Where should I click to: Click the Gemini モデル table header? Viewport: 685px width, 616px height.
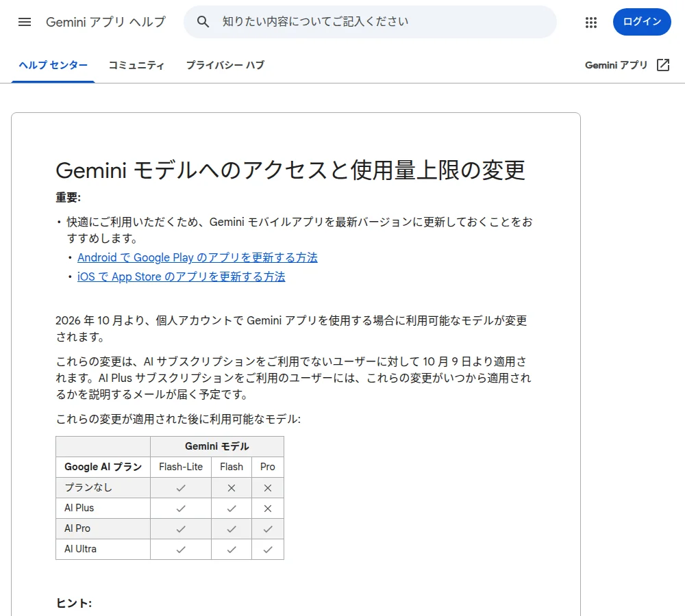click(x=217, y=446)
